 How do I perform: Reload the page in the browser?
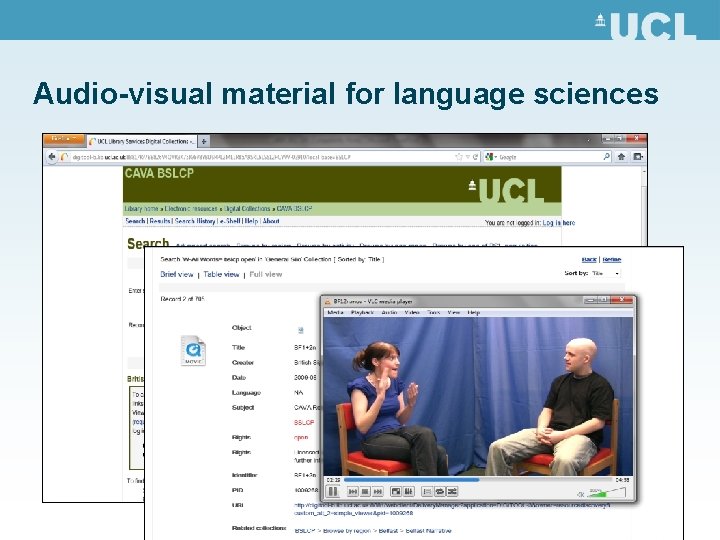pyautogui.click(x=475, y=157)
